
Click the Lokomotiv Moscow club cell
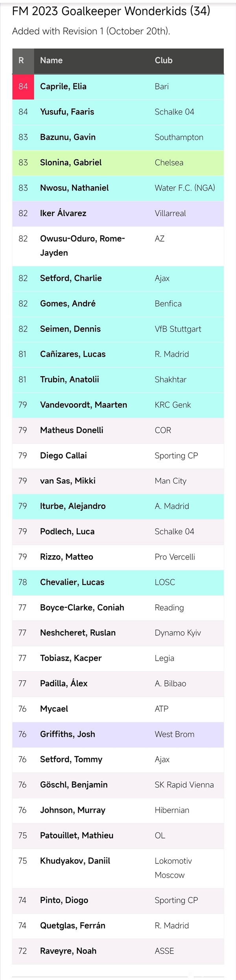pos(173,868)
